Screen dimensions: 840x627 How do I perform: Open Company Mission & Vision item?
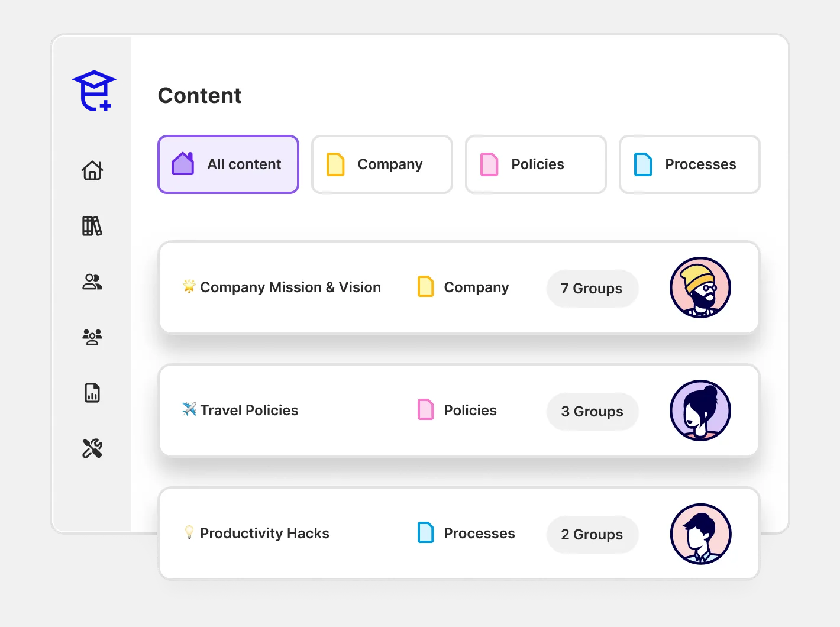pyautogui.click(x=290, y=287)
